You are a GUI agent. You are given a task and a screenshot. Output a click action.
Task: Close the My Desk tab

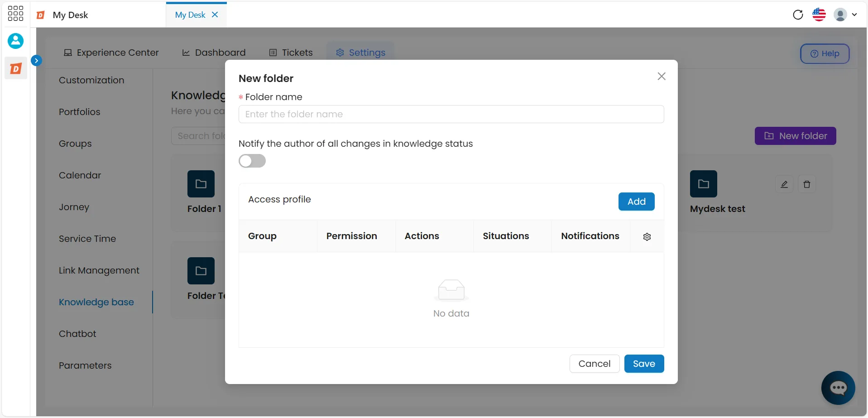coord(215,14)
